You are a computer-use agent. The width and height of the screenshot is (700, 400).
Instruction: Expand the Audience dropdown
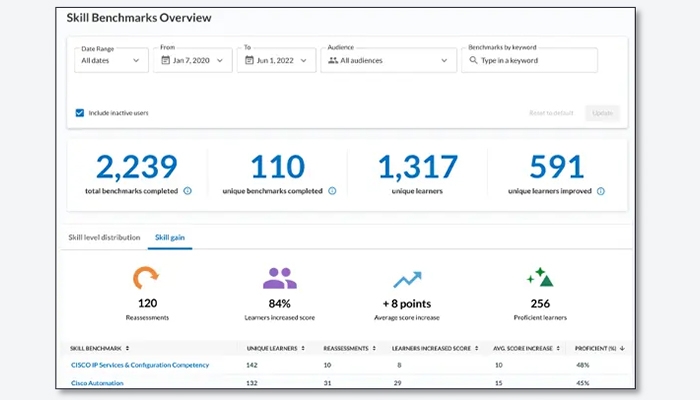coord(388,60)
